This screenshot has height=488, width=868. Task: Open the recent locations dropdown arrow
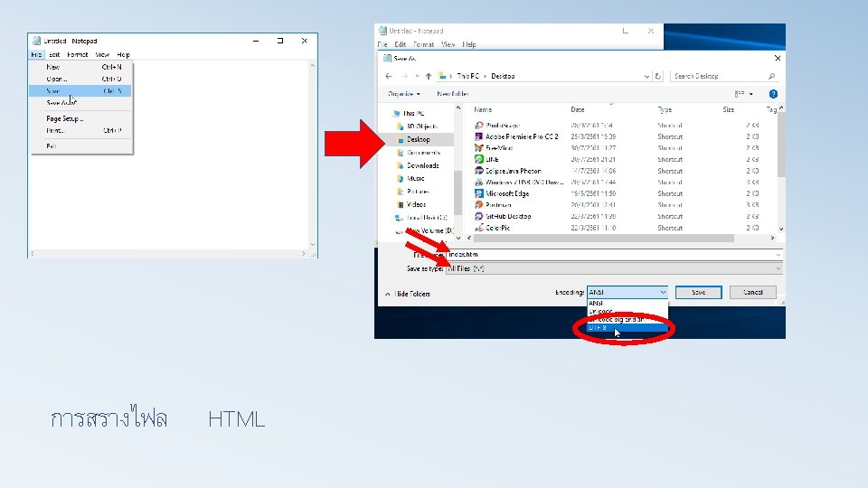[417, 76]
